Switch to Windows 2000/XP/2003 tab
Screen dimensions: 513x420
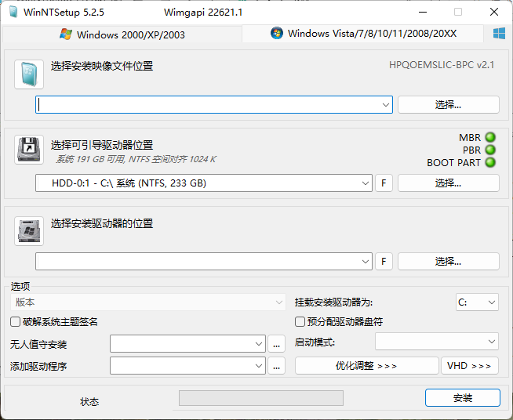122,34
